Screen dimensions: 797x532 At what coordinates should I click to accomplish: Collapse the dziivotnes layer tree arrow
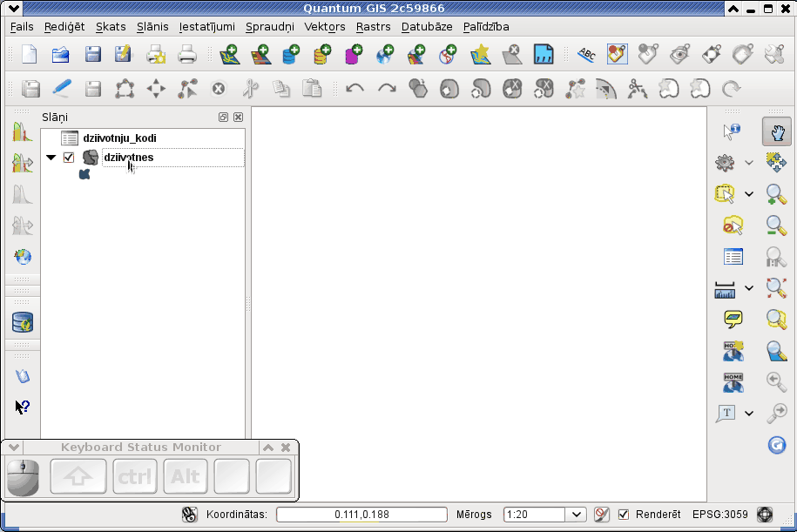[x=51, y=158]
